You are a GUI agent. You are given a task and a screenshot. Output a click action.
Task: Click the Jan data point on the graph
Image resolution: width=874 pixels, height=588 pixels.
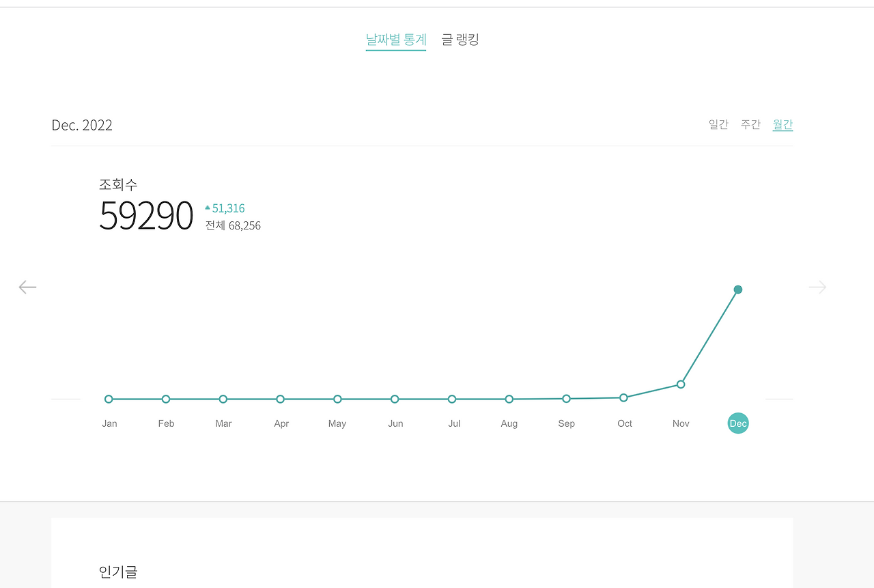pos(109,399)
